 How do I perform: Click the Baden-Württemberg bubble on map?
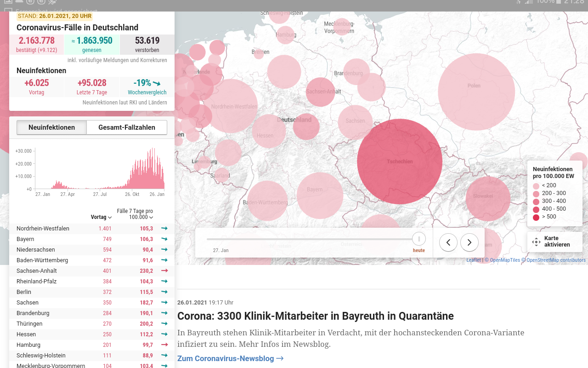pos(267,201)
